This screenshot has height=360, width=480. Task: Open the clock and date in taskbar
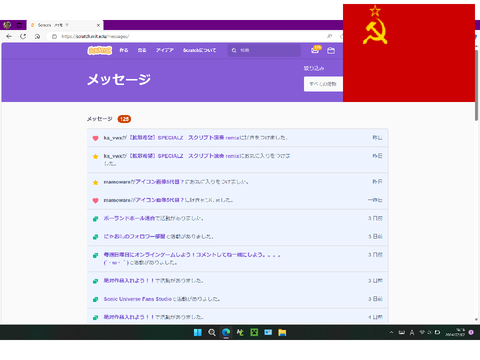coord(455,332)
